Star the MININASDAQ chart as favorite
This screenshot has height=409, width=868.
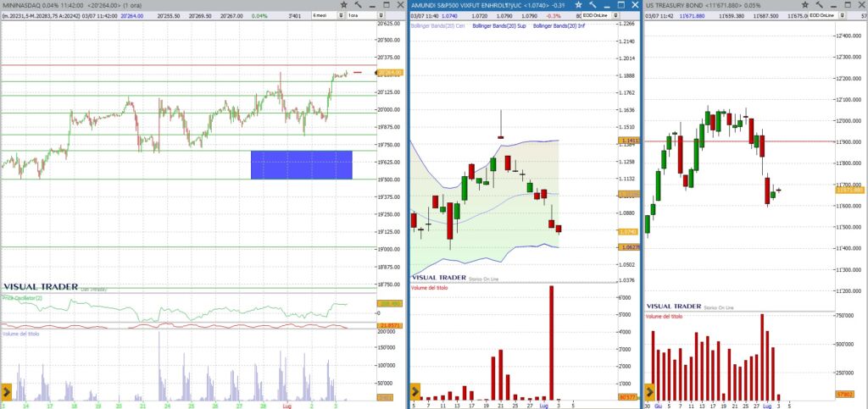(x=344, y=5)
